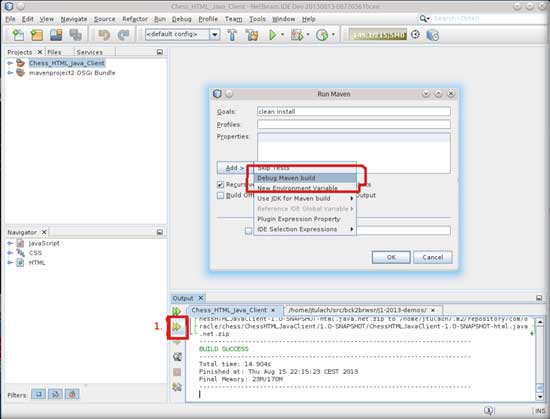Open Use JDK for Maven build submenu
The height and width of the screenshot is (419, 550).
[304, 198]
